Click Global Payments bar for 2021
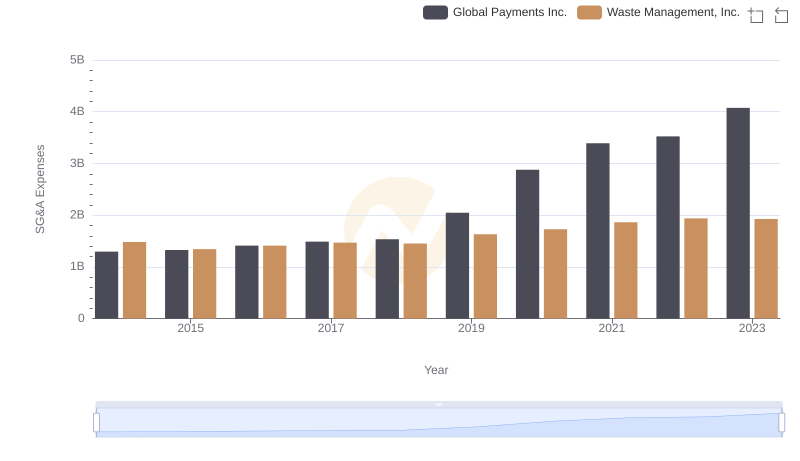The image size is (800, 461). tap(597, 231)
